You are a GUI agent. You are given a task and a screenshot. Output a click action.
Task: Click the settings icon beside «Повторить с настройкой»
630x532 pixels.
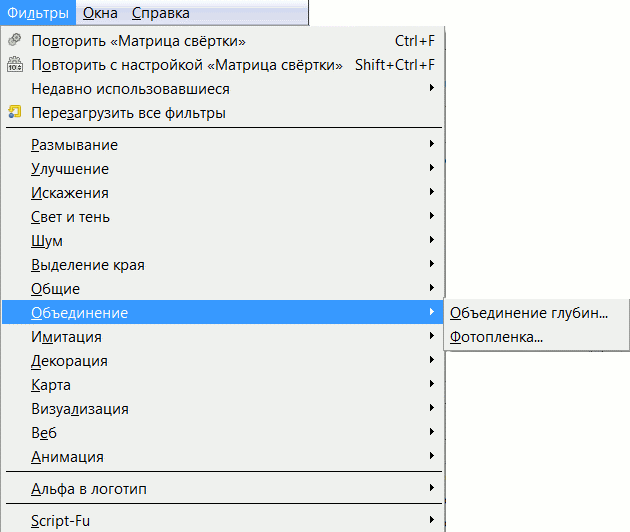14,65
